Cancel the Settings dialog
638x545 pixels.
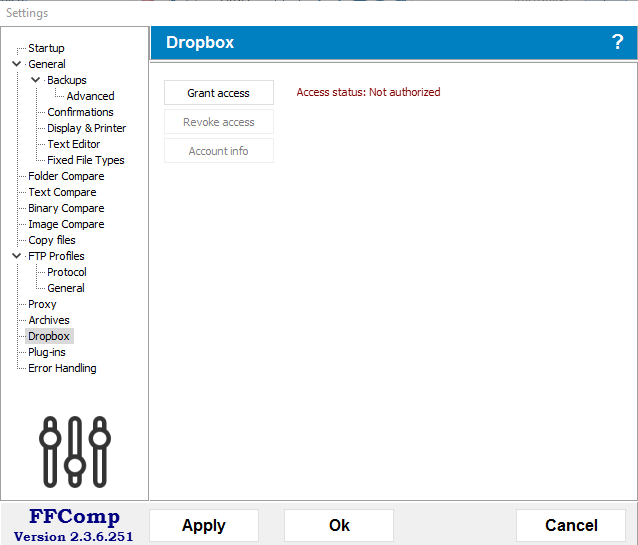tap(570, 525)
